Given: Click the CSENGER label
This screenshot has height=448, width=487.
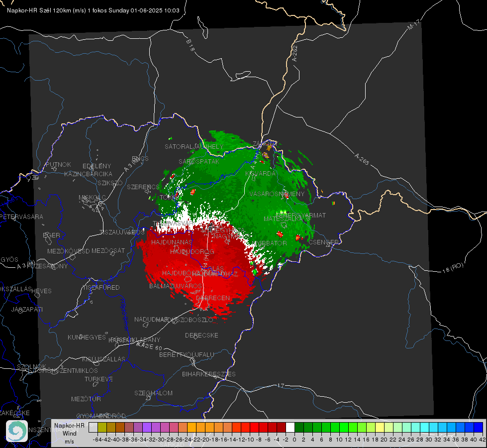Looking at the screenshot, I should (324, 242).
